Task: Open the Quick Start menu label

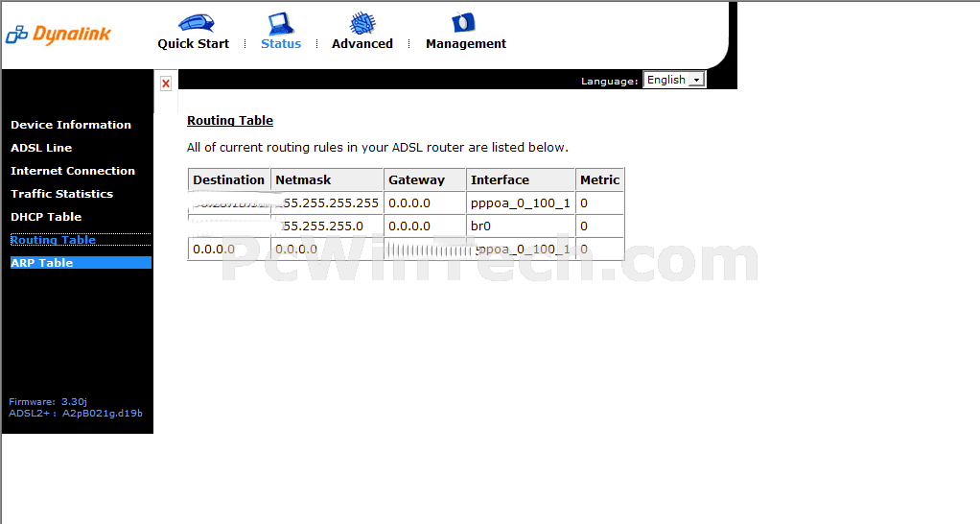Action: [x=194, y=44]
